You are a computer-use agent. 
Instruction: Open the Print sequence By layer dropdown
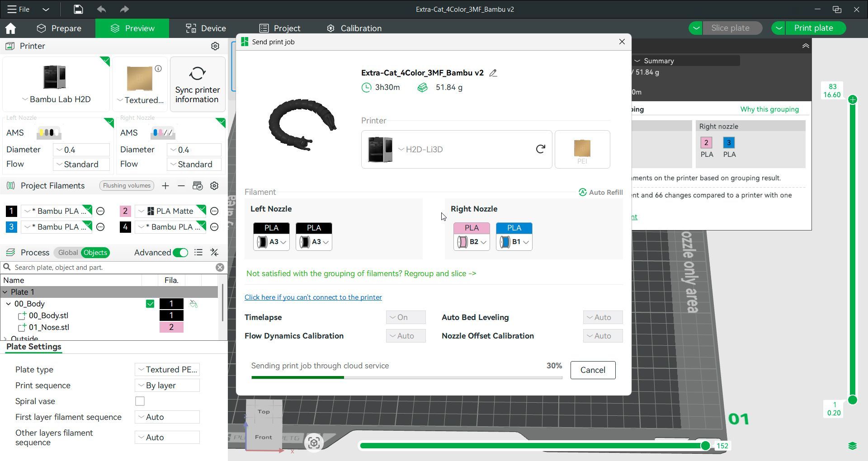pyautogui.click(x=167, y=386)
